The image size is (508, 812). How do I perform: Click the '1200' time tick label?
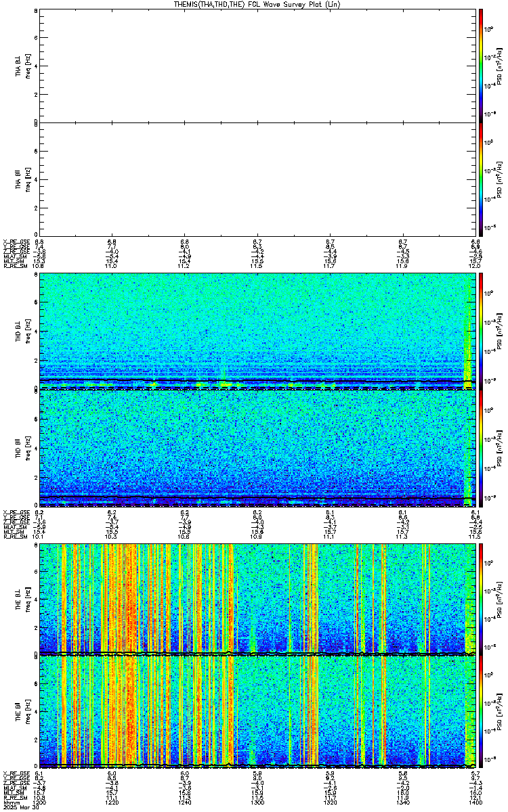point(39,803)
